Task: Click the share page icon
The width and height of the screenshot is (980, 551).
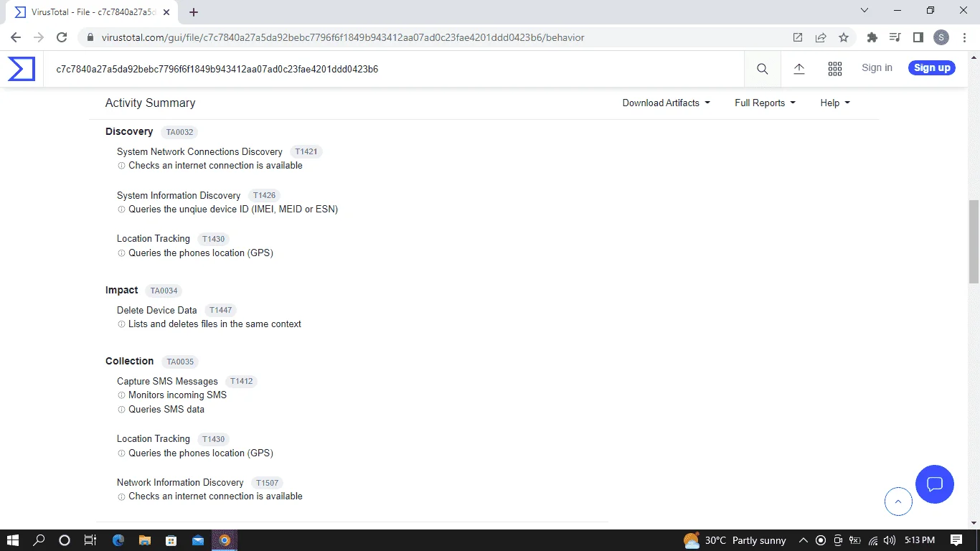Action: click(820, 37)
